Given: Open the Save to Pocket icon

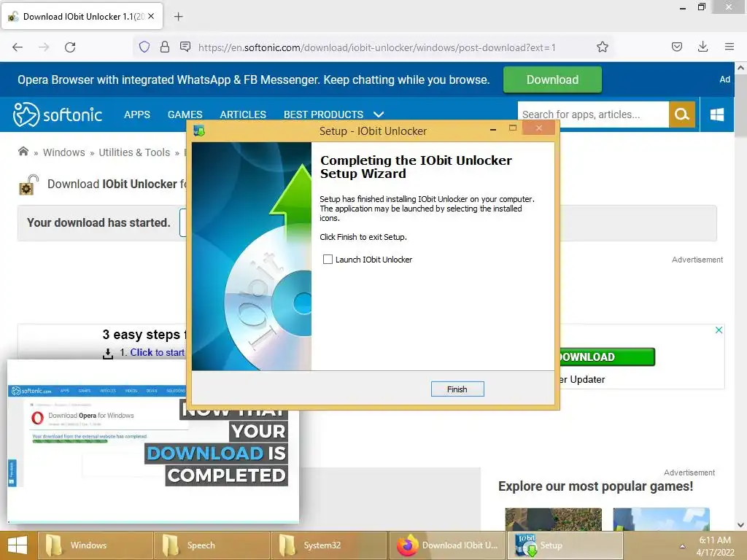Looking at the screenshot, I should (676, 47).
